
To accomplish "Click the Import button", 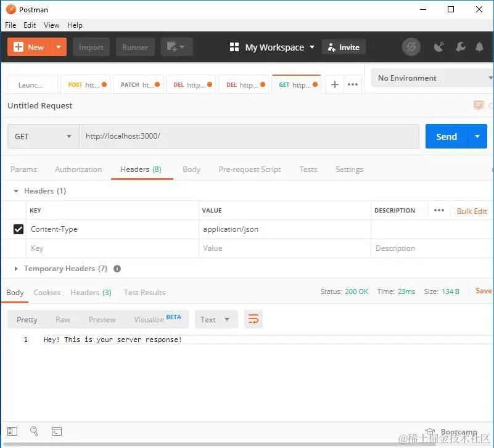I will point(91,47).
